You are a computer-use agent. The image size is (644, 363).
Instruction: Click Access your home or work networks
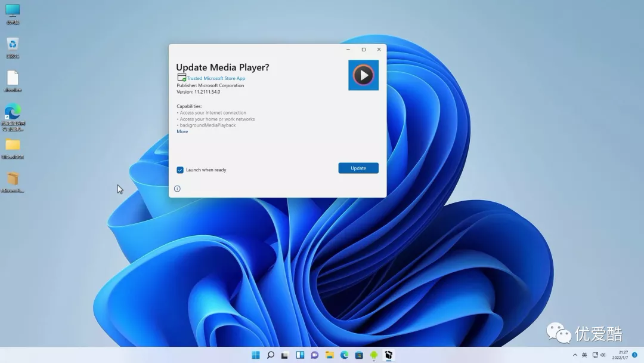(216, 119)
